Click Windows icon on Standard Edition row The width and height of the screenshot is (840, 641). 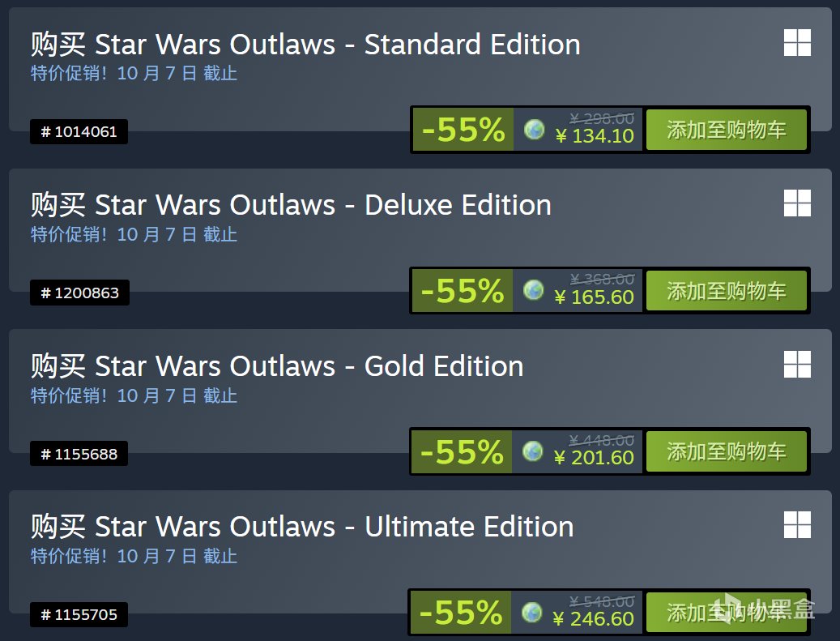click(x=797, y=43)
